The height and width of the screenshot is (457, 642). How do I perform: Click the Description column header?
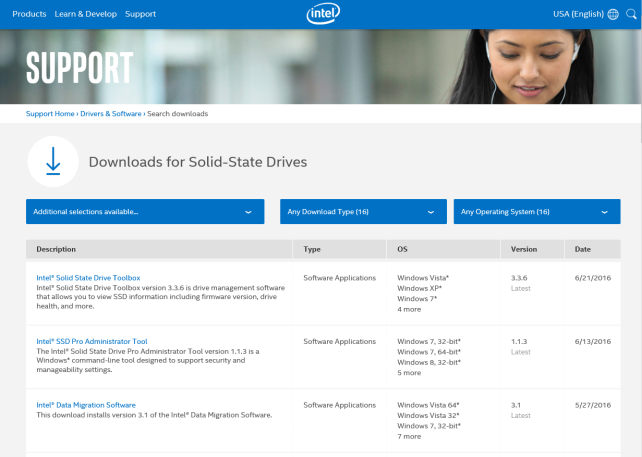pyautogui.click(x=56, y=249)
